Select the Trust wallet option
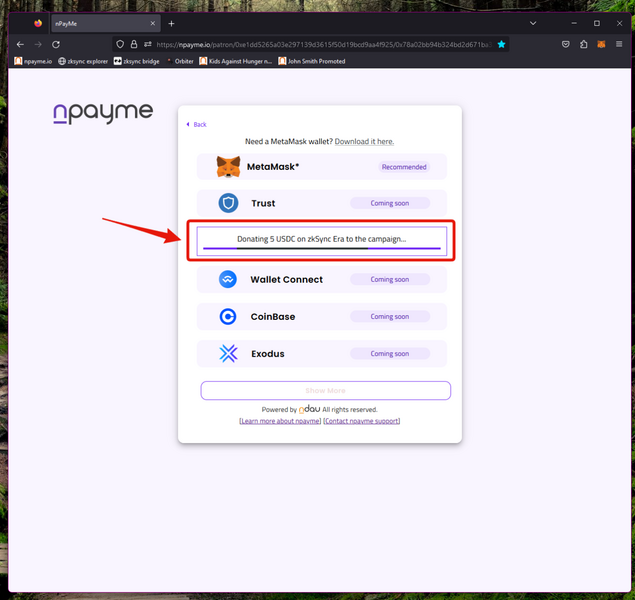Viewport: 635px width, 600px height. tap(322, 203)
